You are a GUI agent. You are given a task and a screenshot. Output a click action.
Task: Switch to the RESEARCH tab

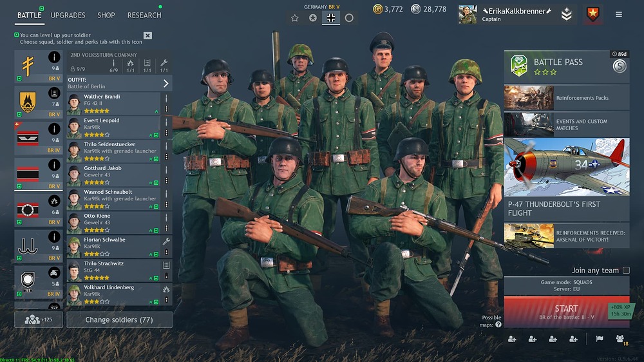point(144,15)
